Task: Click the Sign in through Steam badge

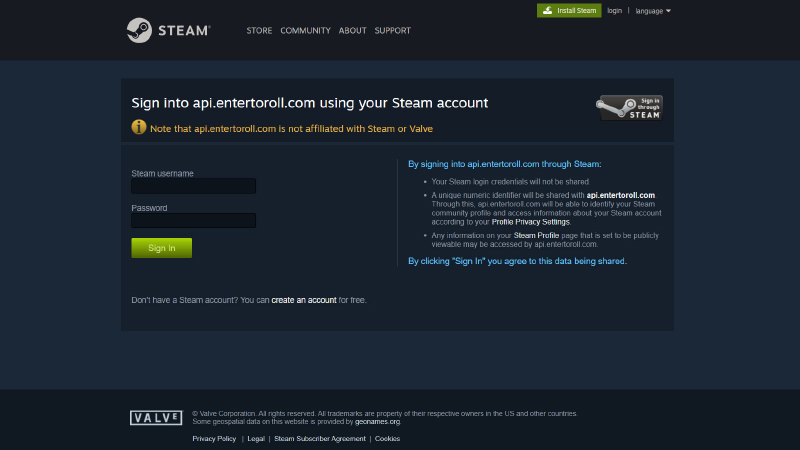Action: (x=630, y=108)
